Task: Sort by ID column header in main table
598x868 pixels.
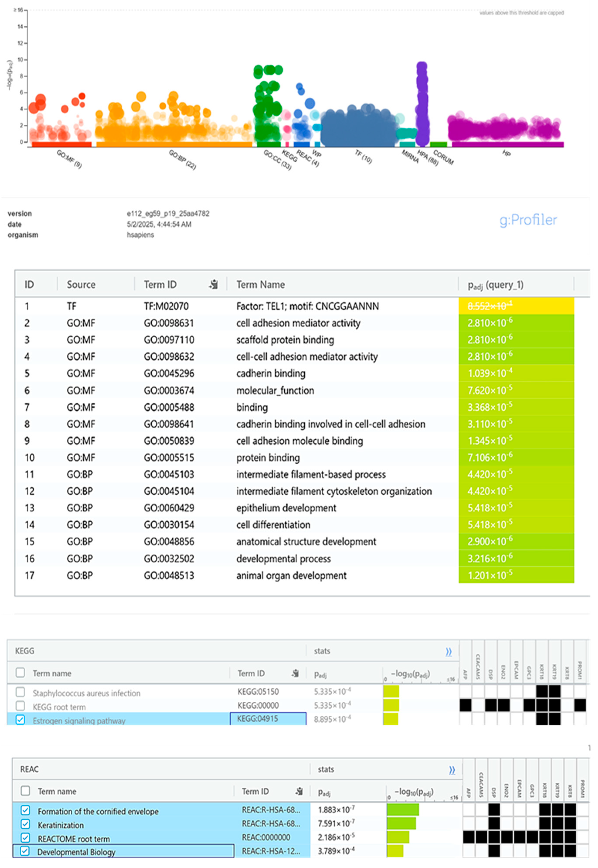Action: tap(29, 285)
